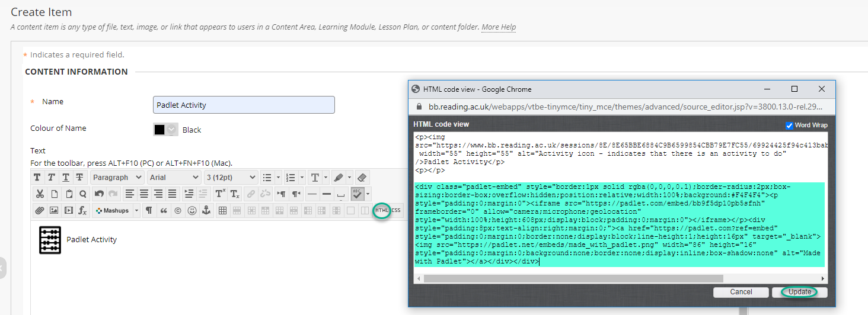
Task: Expand the highlight colour arrow
Action: pos(349,177)
